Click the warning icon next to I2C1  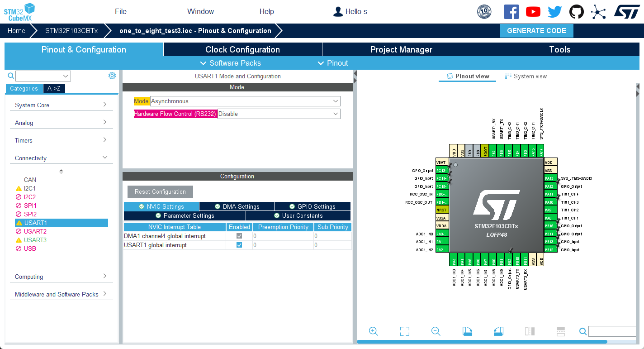pos(19,188)
